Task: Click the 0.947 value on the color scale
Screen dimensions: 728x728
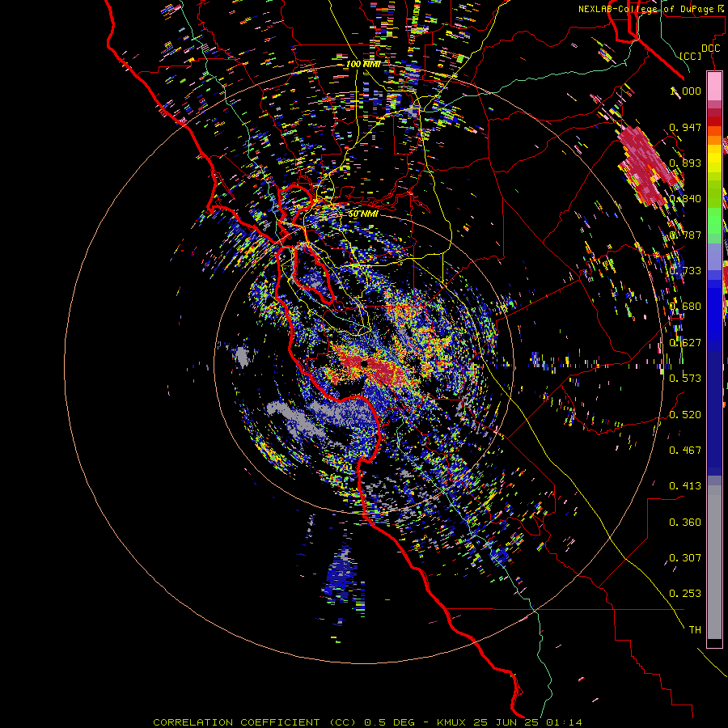Action: click(x=685, y=127)
